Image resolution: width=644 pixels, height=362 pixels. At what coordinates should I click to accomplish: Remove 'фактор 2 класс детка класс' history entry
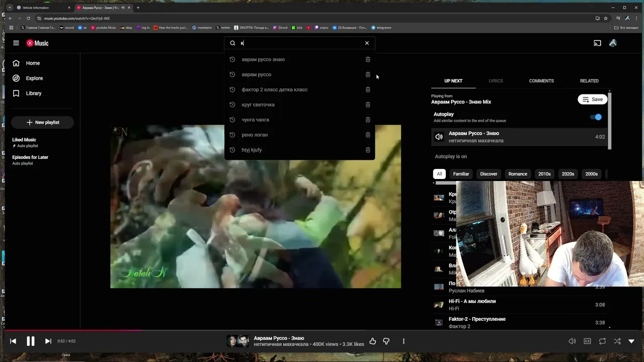[x=368, y=89]
